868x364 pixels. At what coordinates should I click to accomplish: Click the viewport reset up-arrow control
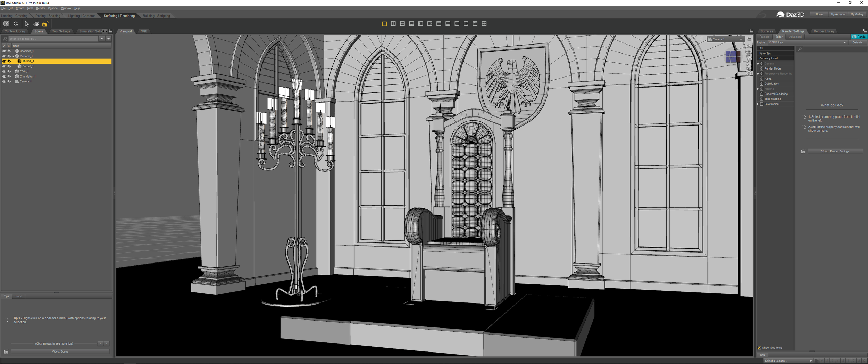click(x=749, y=73)
